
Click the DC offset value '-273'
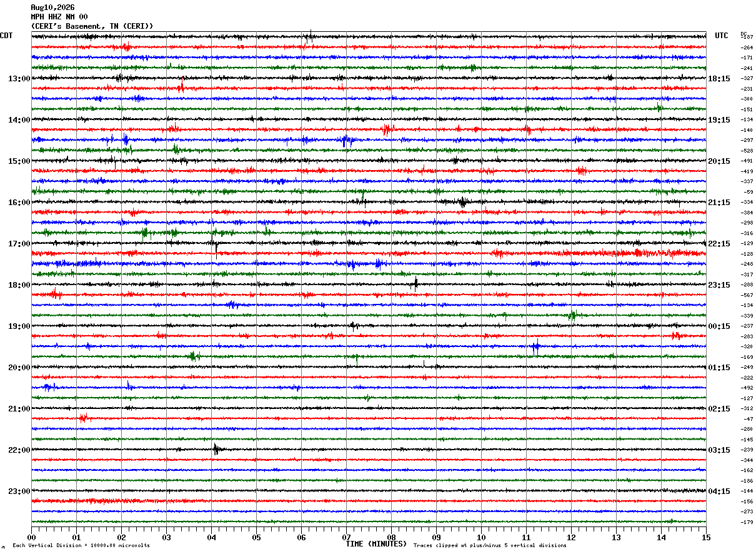[747, 511]
